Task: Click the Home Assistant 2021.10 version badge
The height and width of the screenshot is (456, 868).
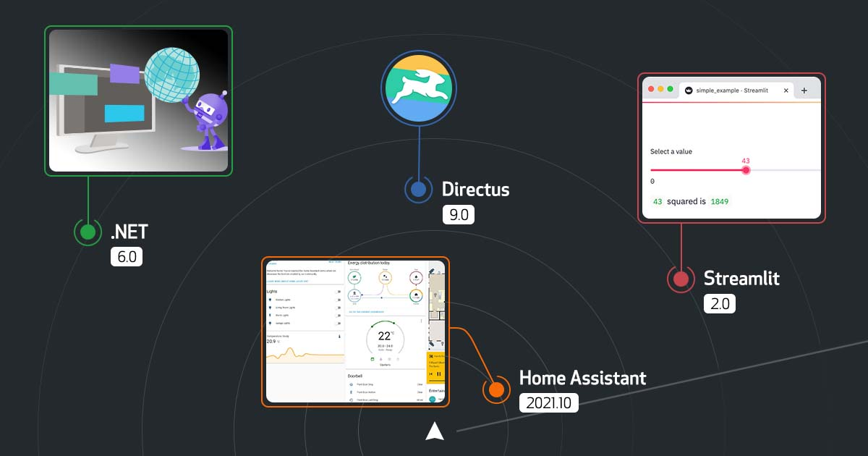Action: 549,403
